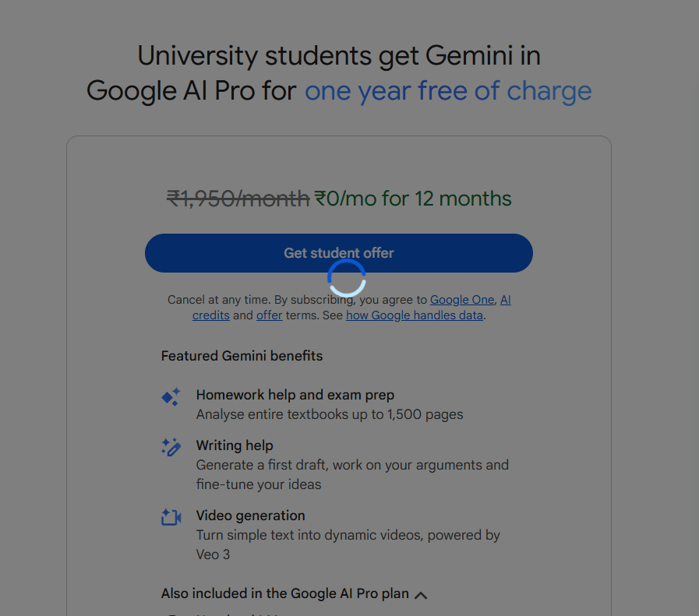699x616 pixels.
Task: Click the loading spinner indicator
Action: pyautogui.click(x=346, y=278)
